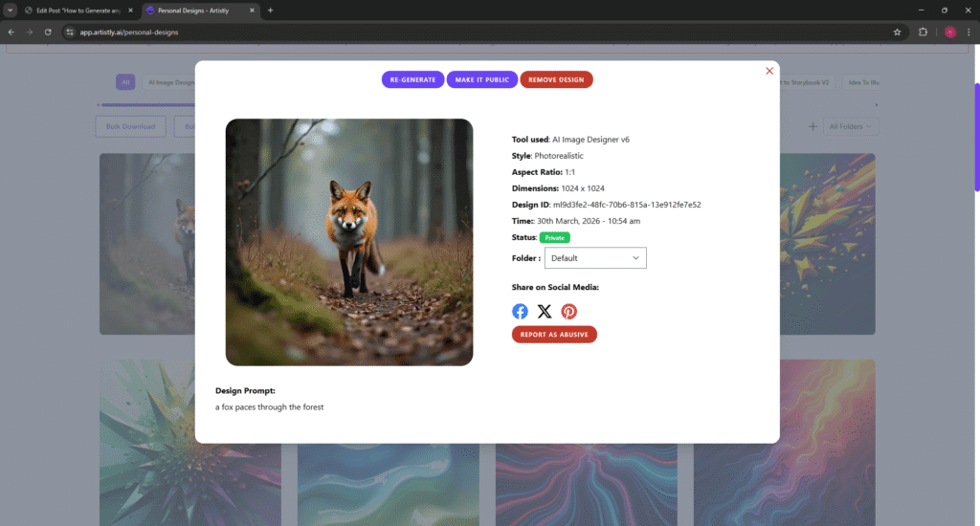Click the Re-Generate button
The height and width of the screenshot is (526, 980).
tap(412, 79)
